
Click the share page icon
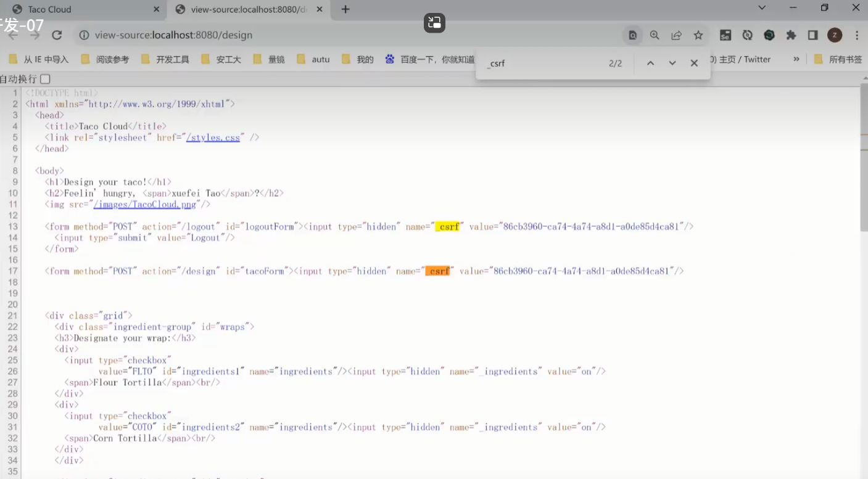[677, 35]
